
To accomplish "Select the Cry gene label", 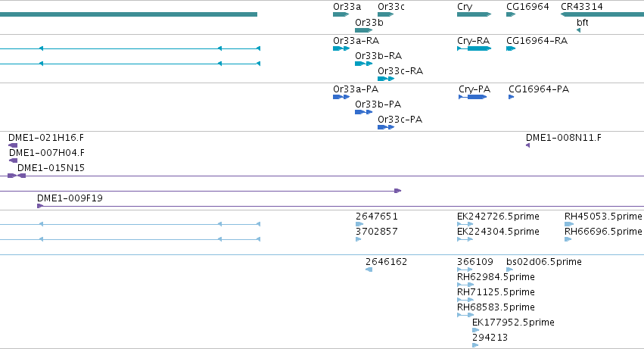I will point(465,7).
